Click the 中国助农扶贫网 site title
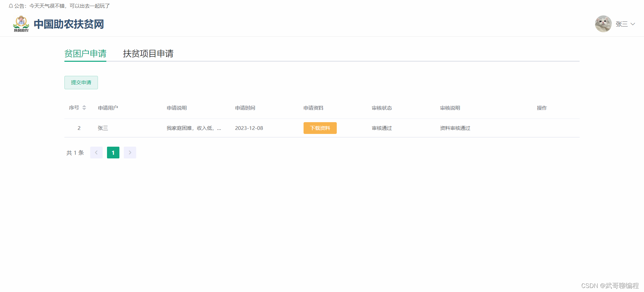Image resolution: width=644 pixels, height=292 pixels. [x=69, y=24]
